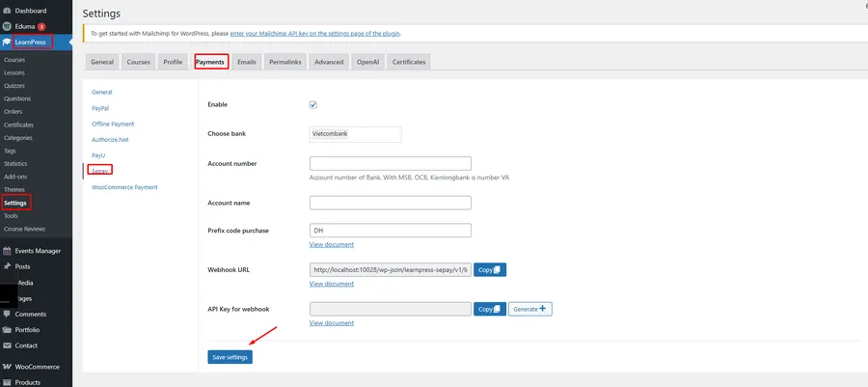The width and height of the screenshot is (868, 387).
Task: Click the Contact envelope icon
Action: [8, 346]
